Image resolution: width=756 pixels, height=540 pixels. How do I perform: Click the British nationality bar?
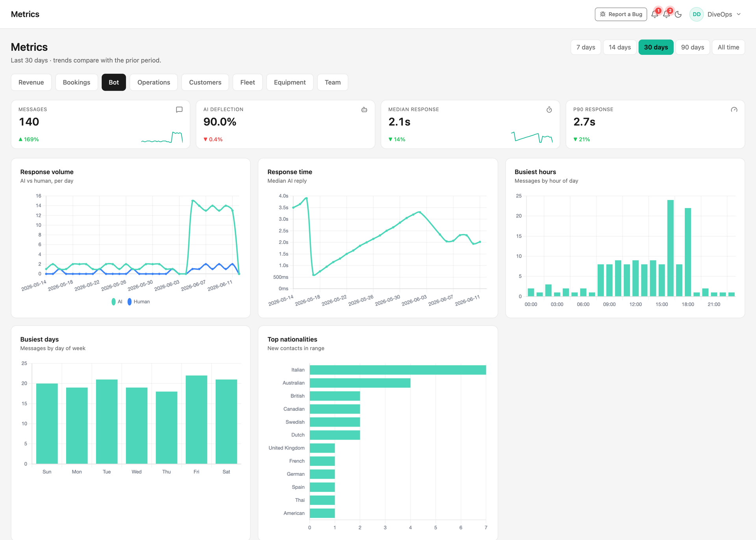pos(335,396)
